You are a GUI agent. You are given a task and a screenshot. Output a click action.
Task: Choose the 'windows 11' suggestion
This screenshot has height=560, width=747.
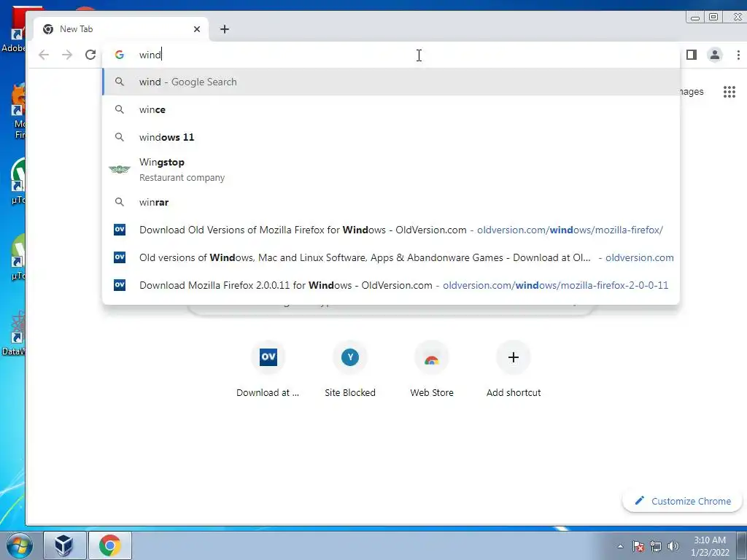tap(391, 137)
